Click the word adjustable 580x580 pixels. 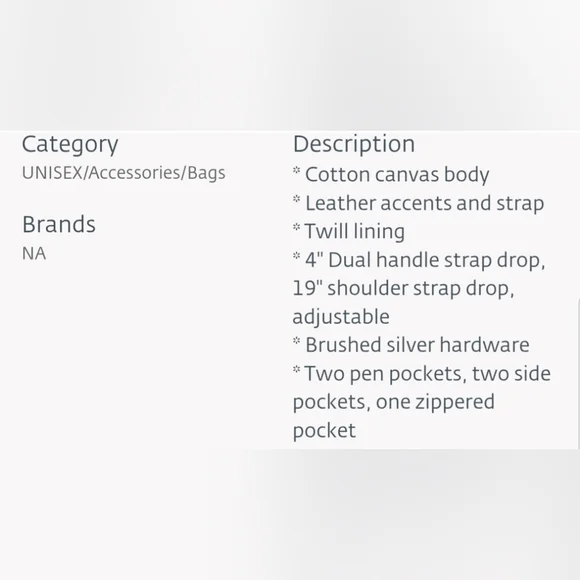(x=341, y=317)
